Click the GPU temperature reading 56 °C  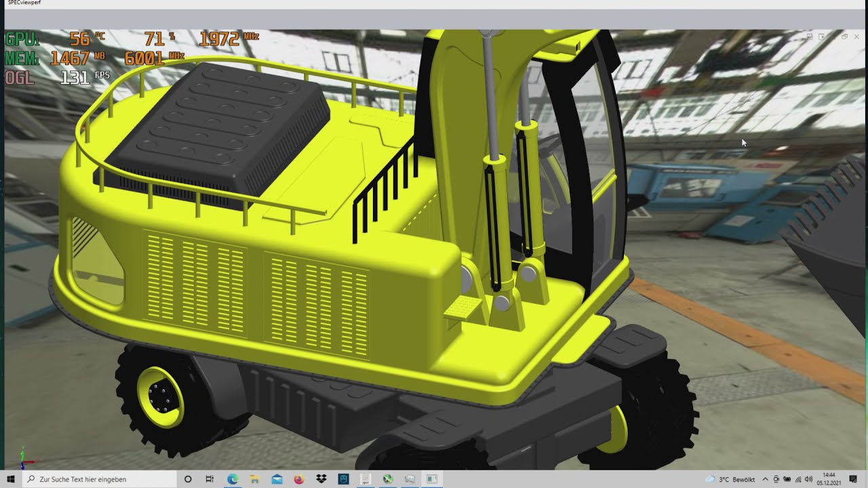(x=87, y=39)
